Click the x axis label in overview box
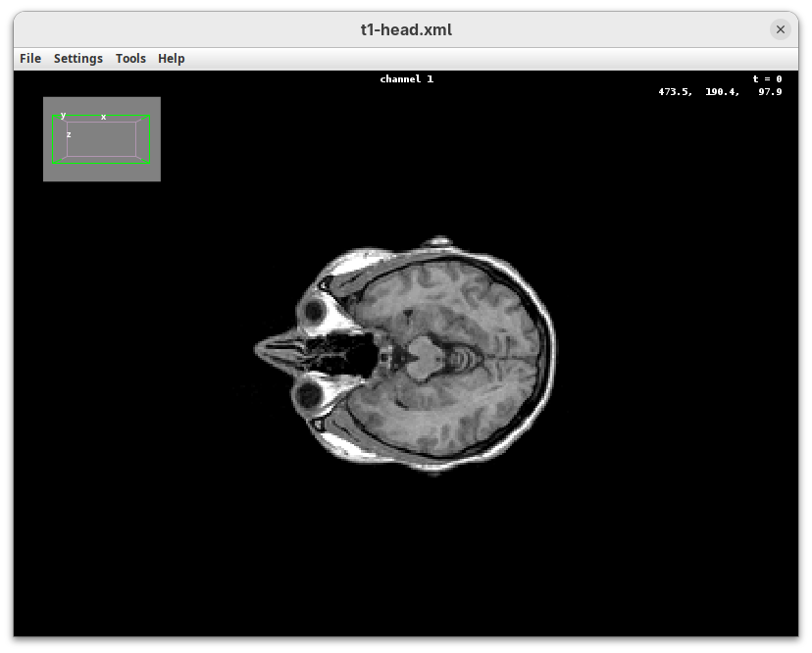 click(103, 117)
